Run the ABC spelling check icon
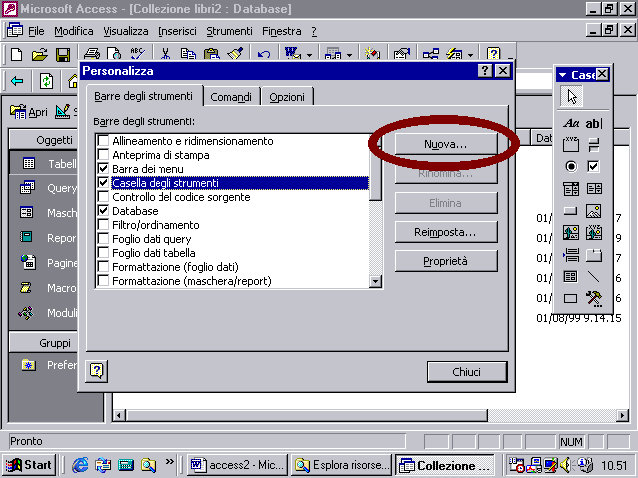Image resolution: width=638 pixels, height=478 pixels. [138, 54]
